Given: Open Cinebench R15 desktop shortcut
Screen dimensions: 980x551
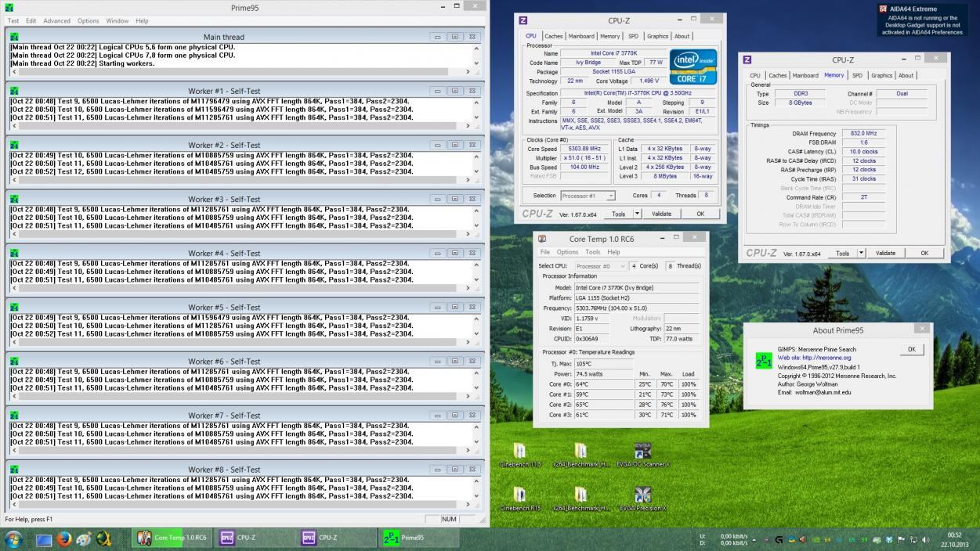Looking at the screenshot, I should click(519, 499).
